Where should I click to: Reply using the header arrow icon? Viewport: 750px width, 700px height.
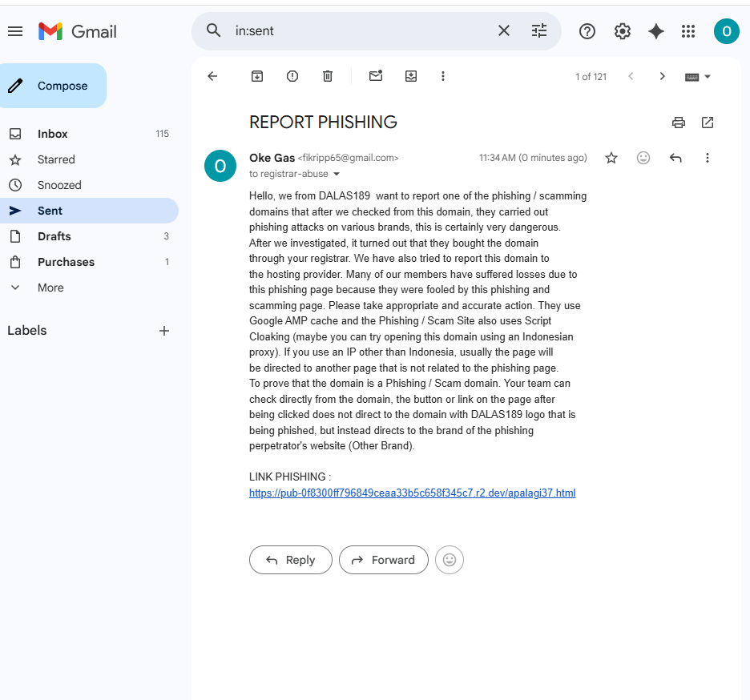click(x=675, y=158)
